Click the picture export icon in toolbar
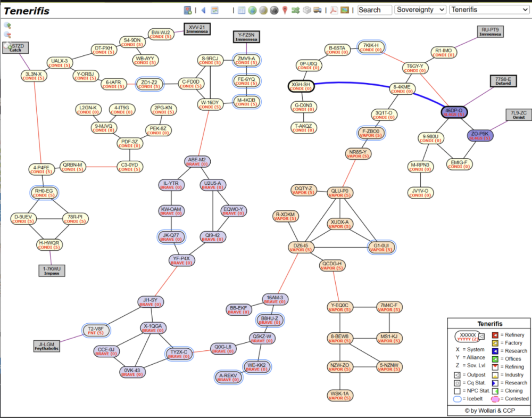The width and height of the screenshot is (532, 418). [x=345, y=10]
